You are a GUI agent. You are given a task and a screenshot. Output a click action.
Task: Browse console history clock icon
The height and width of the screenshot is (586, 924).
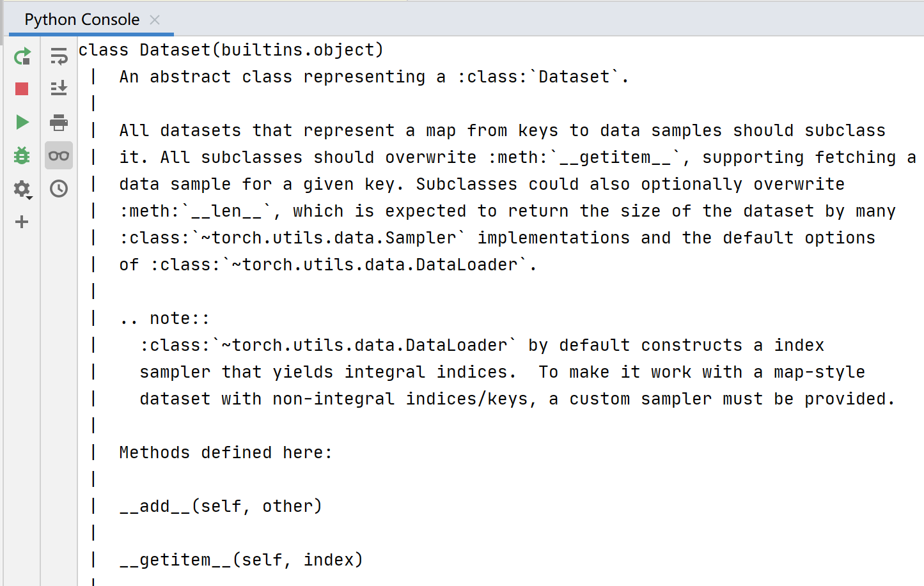[59, 189]
